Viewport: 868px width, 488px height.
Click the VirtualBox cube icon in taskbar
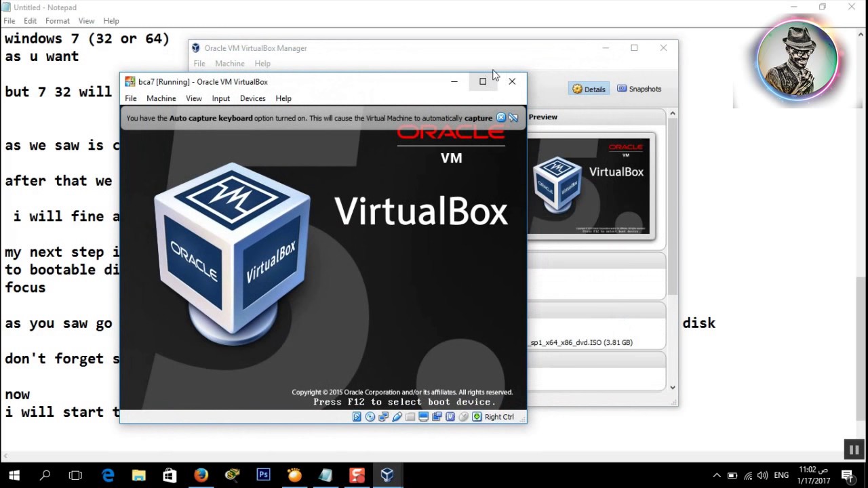click(387, 475)
